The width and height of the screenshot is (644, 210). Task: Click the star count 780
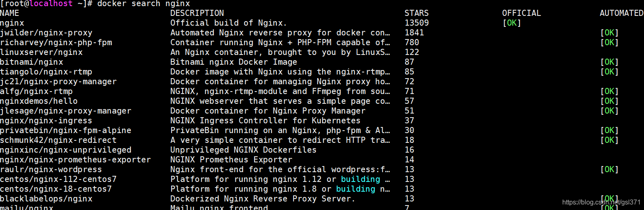(x=412, y=42)
